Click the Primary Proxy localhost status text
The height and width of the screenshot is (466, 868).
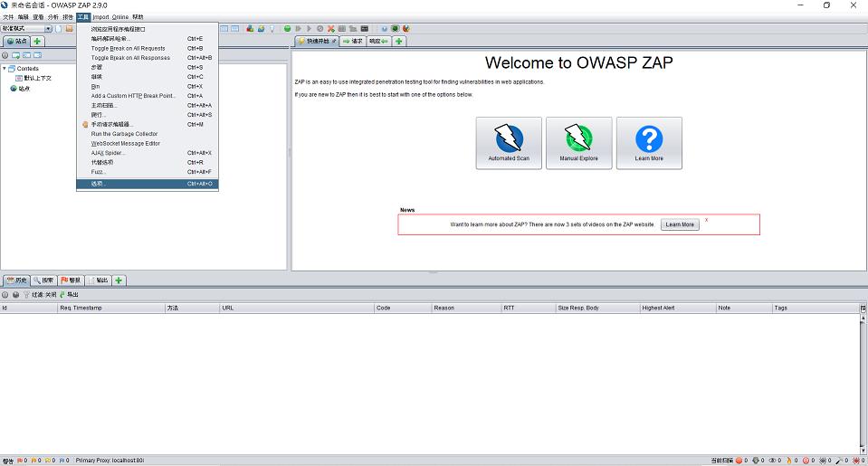(x=110, y=461)
